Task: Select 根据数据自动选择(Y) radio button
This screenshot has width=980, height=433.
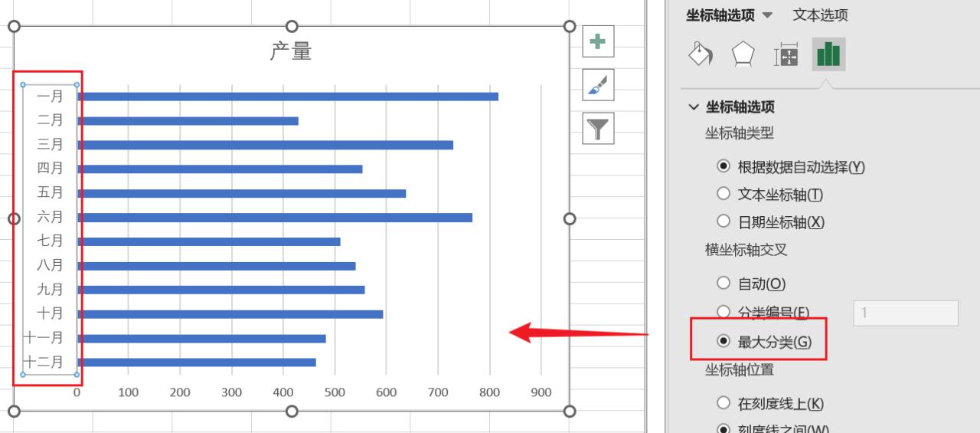Action: click(x=724, y=166)
